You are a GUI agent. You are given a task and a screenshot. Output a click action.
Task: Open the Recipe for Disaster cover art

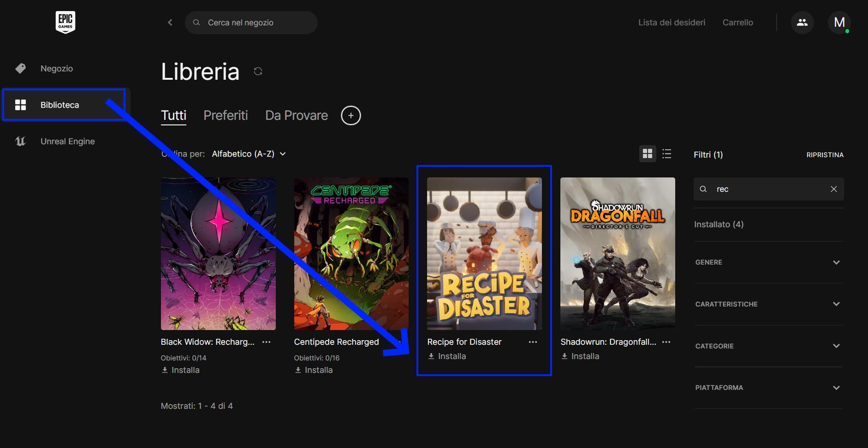pos(484,253)
